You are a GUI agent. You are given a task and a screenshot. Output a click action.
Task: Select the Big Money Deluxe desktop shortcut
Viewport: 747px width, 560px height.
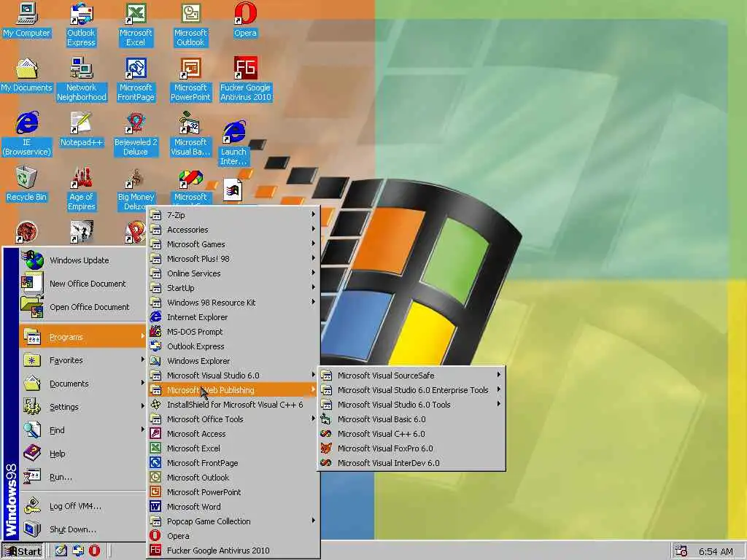pos(136,189)
